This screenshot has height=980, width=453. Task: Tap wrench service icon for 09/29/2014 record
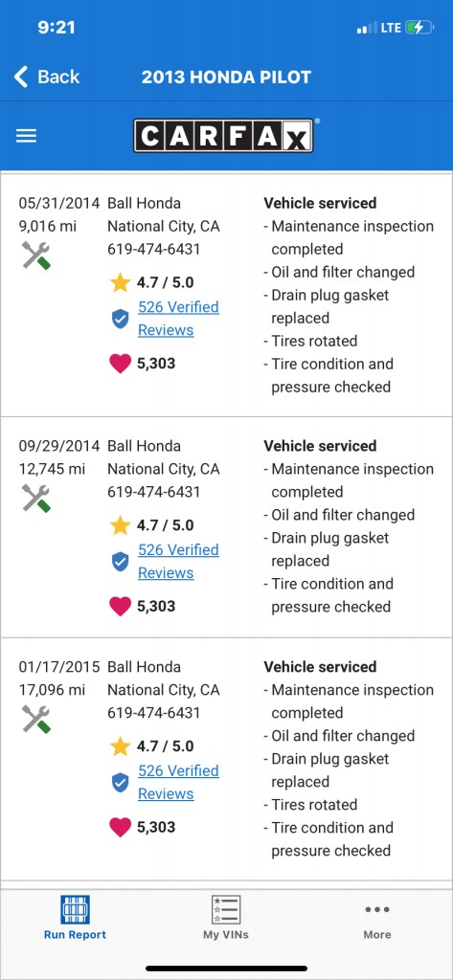(x=35, y=498)
